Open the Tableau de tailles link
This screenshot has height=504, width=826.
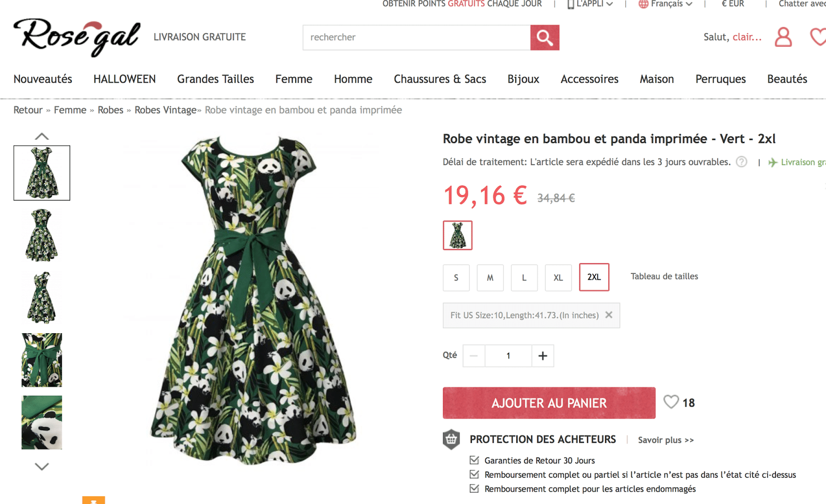coord(664,277)
